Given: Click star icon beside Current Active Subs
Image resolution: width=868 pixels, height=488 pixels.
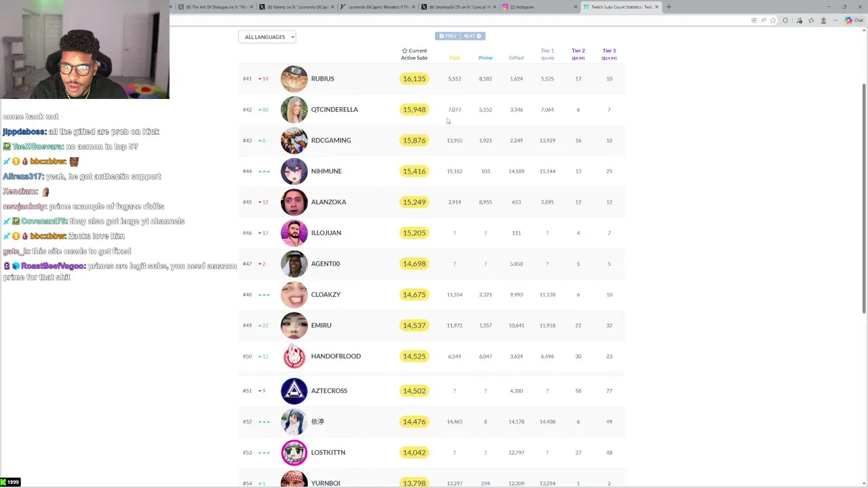Looking at the screenshot, I should 405,51.
